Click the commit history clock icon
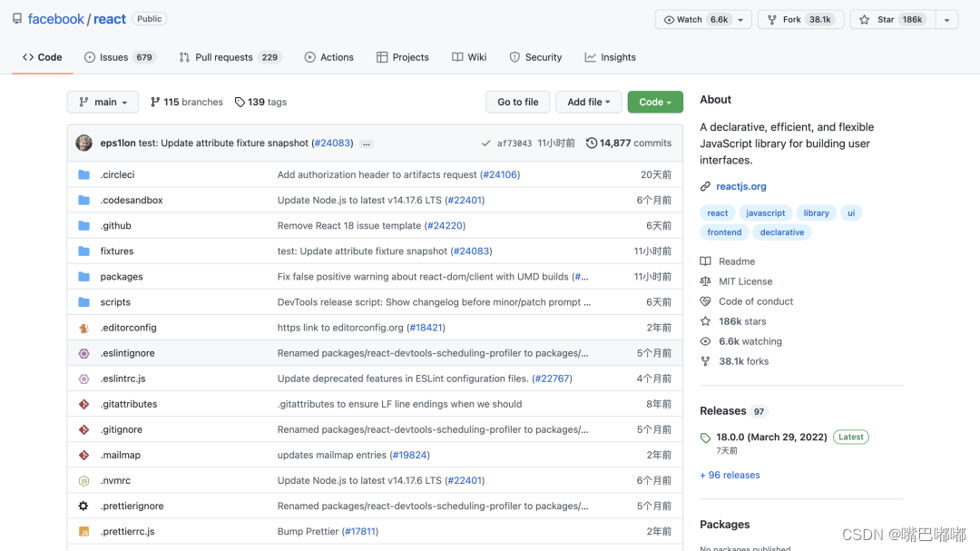 tap(592, 143)
